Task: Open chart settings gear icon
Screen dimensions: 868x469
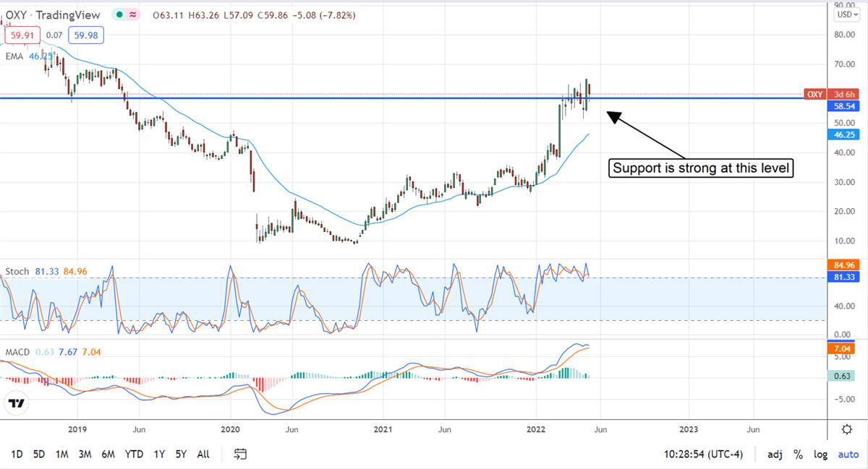Action: 846,429
